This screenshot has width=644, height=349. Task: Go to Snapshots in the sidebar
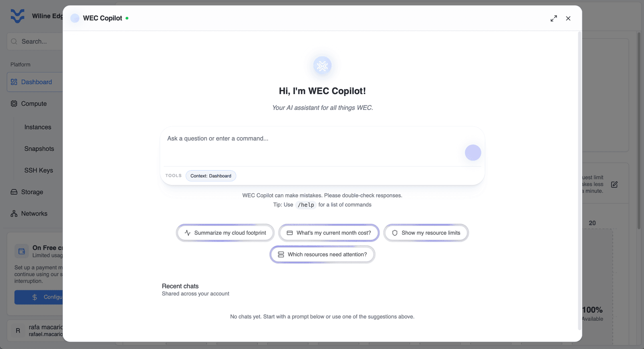point(39,149)
